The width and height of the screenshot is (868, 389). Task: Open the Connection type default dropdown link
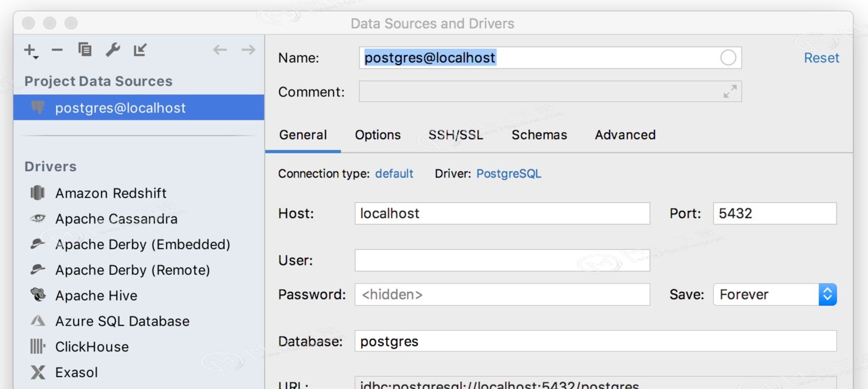[x=394, y=173]
